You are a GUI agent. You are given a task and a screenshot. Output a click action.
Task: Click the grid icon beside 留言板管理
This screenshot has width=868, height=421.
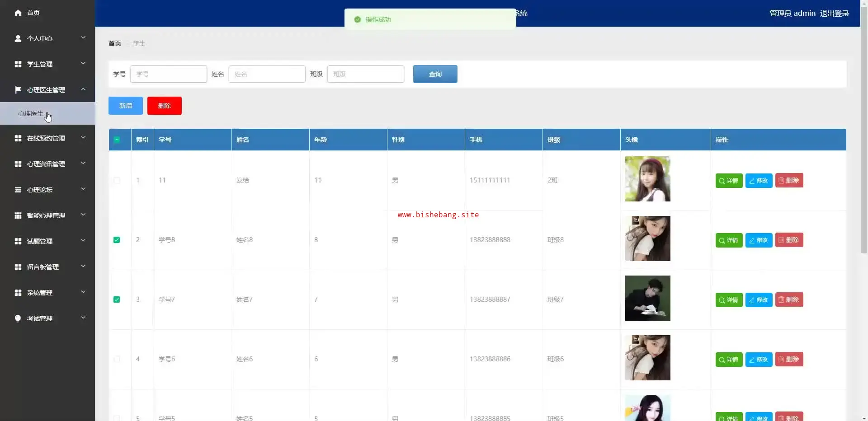click(18, 267)
